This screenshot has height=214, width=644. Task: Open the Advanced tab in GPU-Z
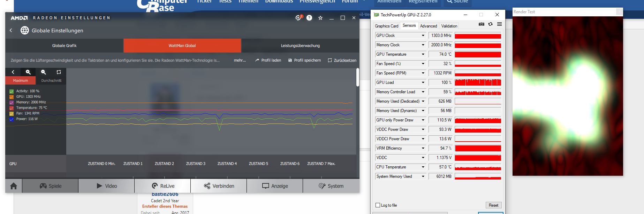429,26
